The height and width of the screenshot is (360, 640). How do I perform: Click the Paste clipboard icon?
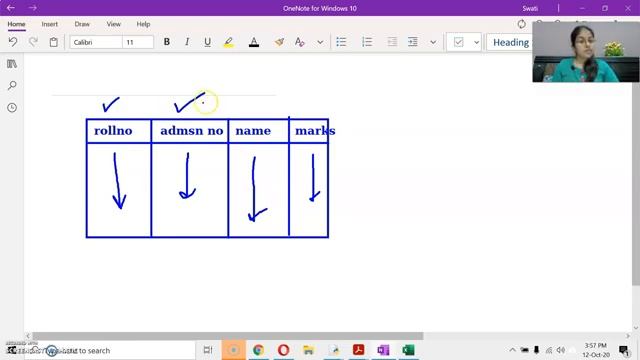coord(53,42)
